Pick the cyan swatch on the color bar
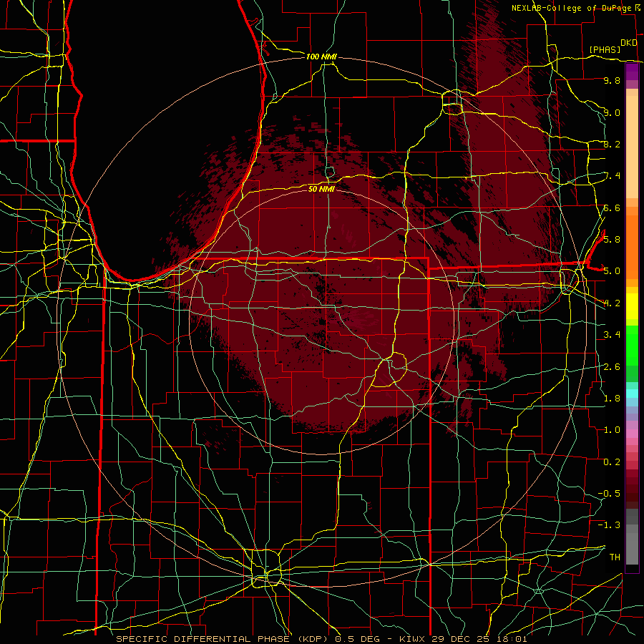 [632, 394]
